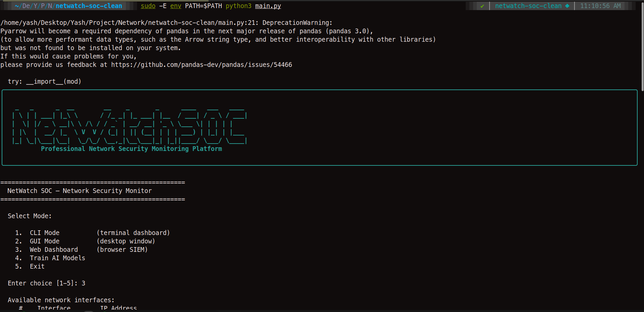Screen dimensions: 644x312
Task: Click the underlined env command text
Action: pyautogui.click(x=176, y=6)
